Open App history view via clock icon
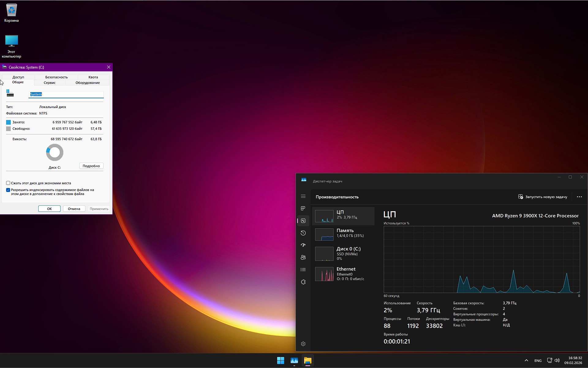588x368 pixels. click(303, 233)
